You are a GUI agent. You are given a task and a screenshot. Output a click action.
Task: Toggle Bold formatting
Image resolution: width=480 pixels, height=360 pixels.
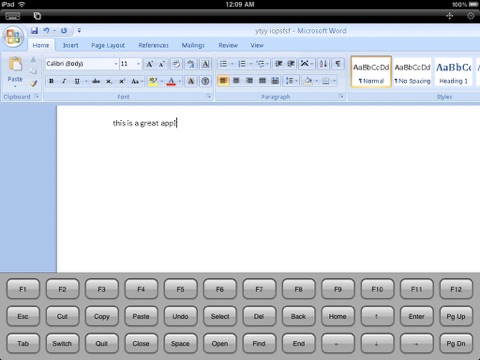pos(51,81)
